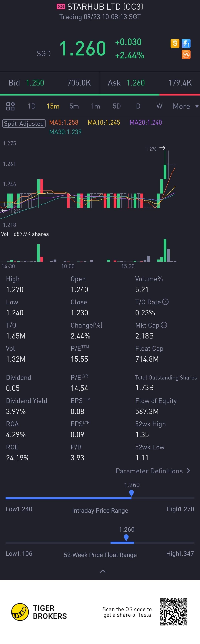
Task: Open the More timeframes dropdown
Action: click(185, 106)
